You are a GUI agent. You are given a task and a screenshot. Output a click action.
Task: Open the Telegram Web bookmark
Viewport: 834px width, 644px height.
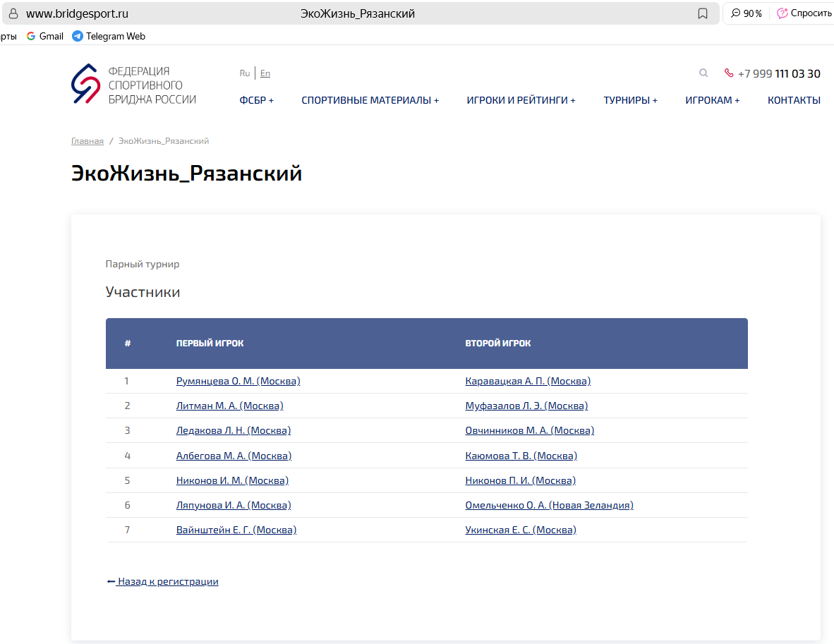click(109, 36)
